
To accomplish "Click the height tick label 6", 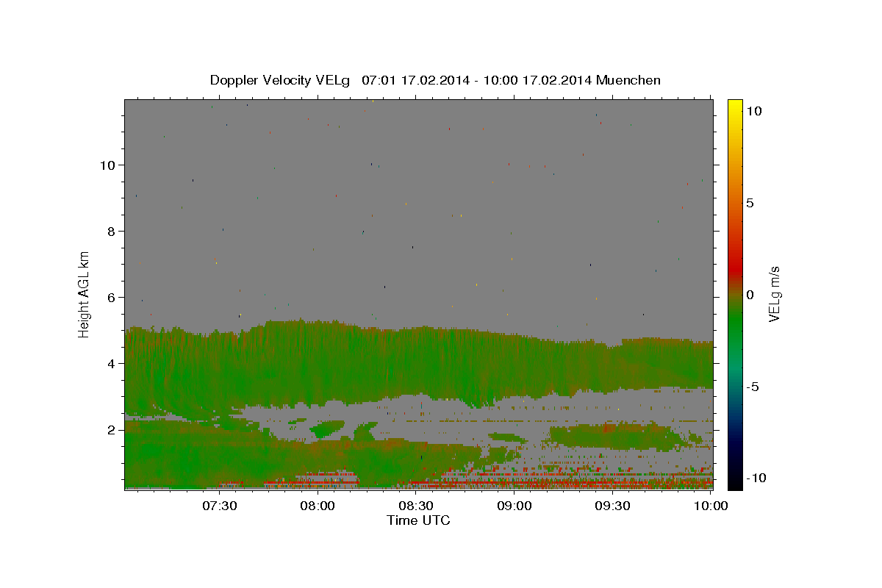I will pyautogui.click(x=112, y=298).
